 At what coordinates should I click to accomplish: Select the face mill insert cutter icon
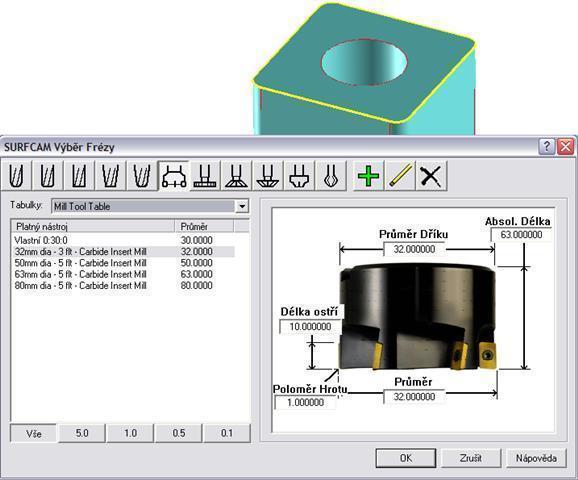coord(174,176)
